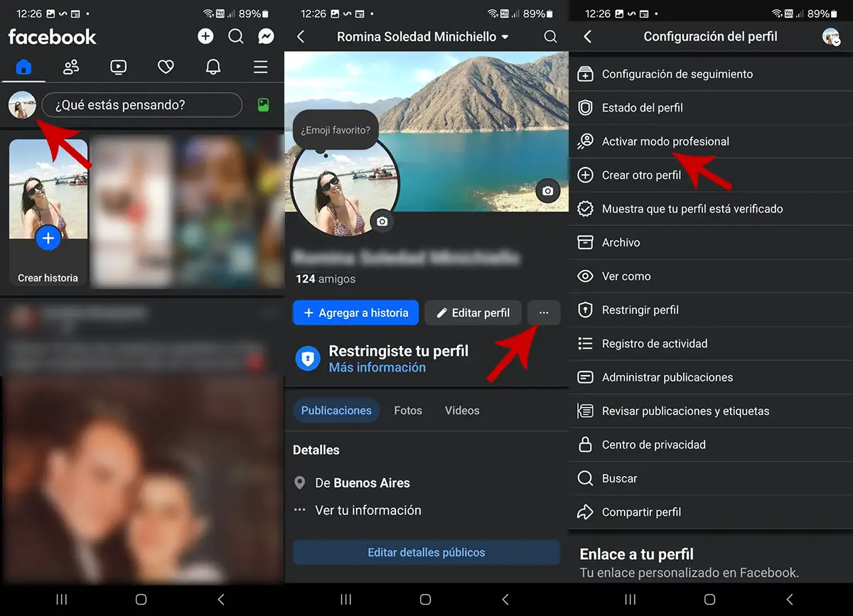
Task: Add a photo with green gallery icon
Action: (263, 105)
